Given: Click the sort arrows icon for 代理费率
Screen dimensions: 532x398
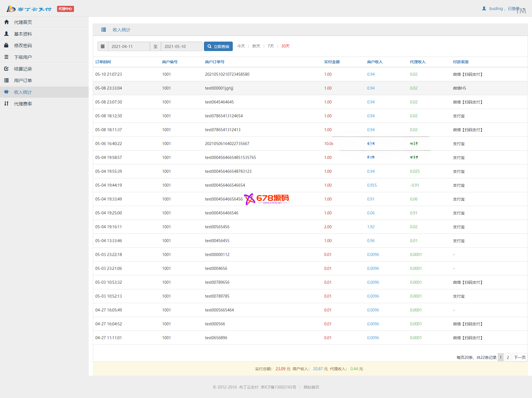Looking at the screenshot, I should pos(6,103).
